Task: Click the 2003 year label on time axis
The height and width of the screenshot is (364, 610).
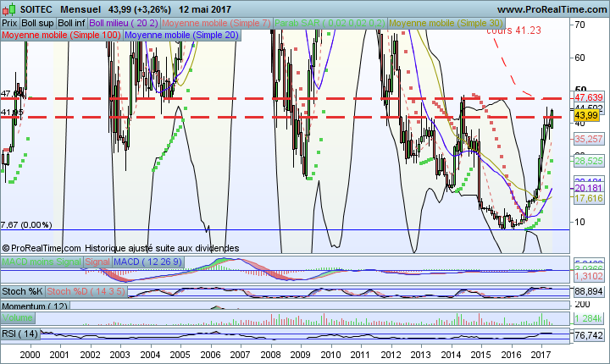Action: pyautogui.click(x=119, y=355)
